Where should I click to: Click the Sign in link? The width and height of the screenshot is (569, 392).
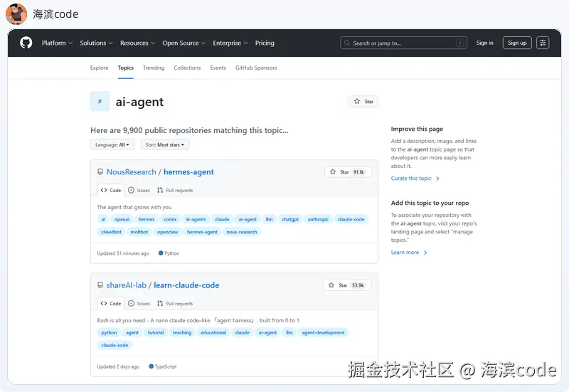[x=485, y=43]
